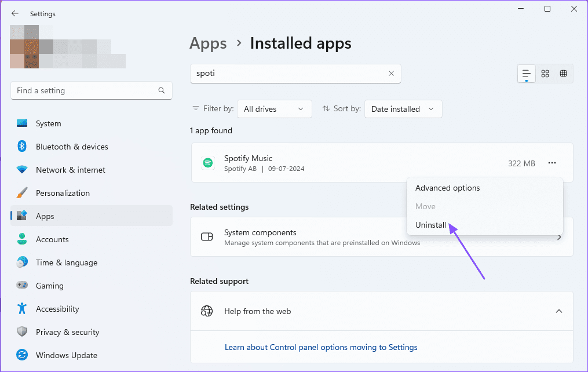Image resolution: width=588 pixels, height=372 pixels.
Task: Open System components via its chevron
Action: [x=559, y=238]
